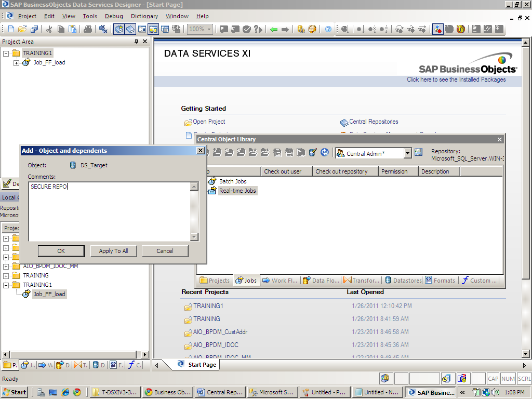The height and width of the screenshot is (399, 532).
Task: Toggle the Project Area toolbar button
Action: [x=153, y=29]
